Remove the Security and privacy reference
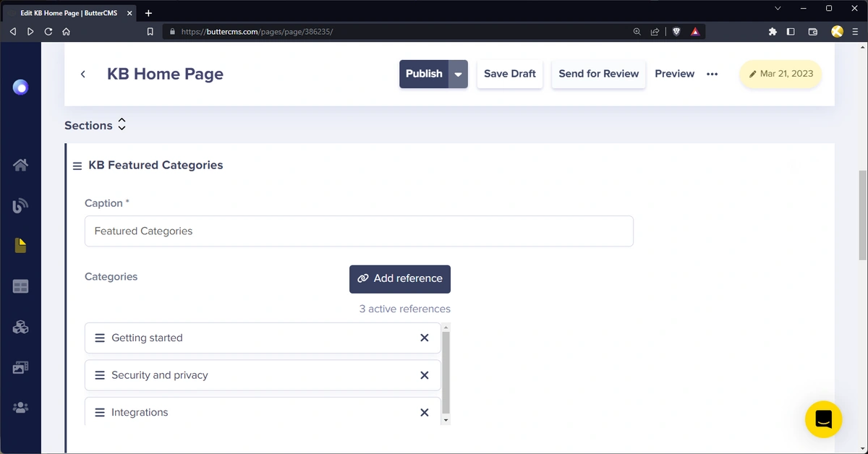The image size is (868, 454). click(425, 375)
